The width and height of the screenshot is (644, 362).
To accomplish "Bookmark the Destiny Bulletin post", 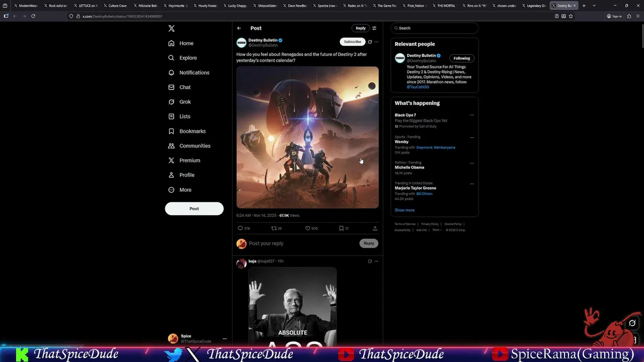I will pyautogui.click(x=344, y=228).
